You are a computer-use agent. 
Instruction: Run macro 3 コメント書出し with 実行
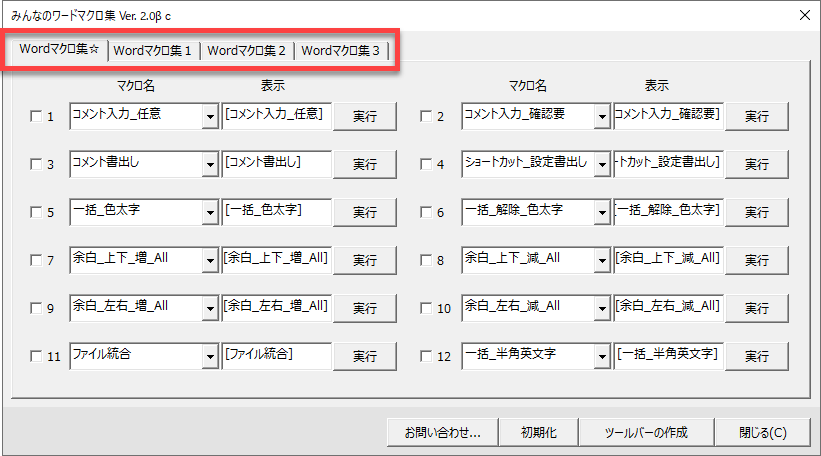point(364,165)
